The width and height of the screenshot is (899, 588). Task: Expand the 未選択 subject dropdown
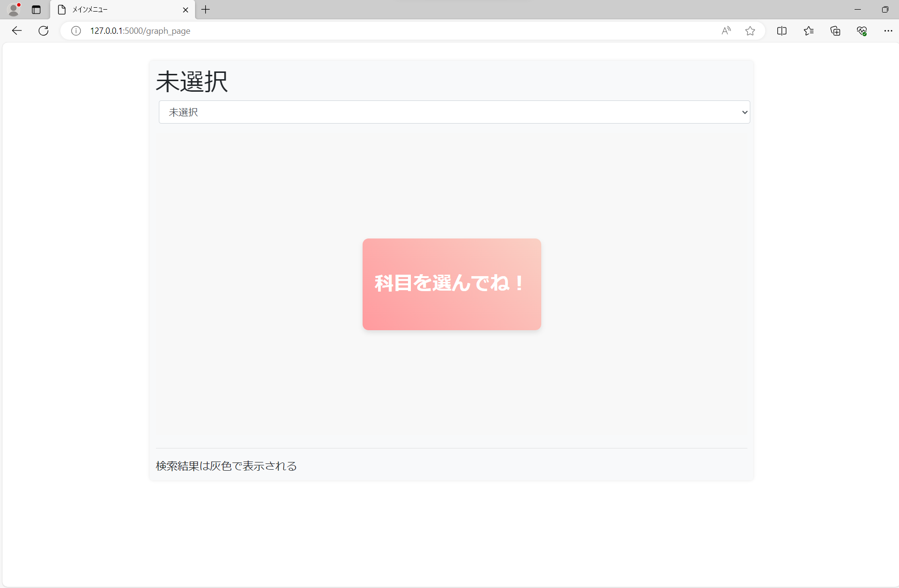tap(454, 112)
